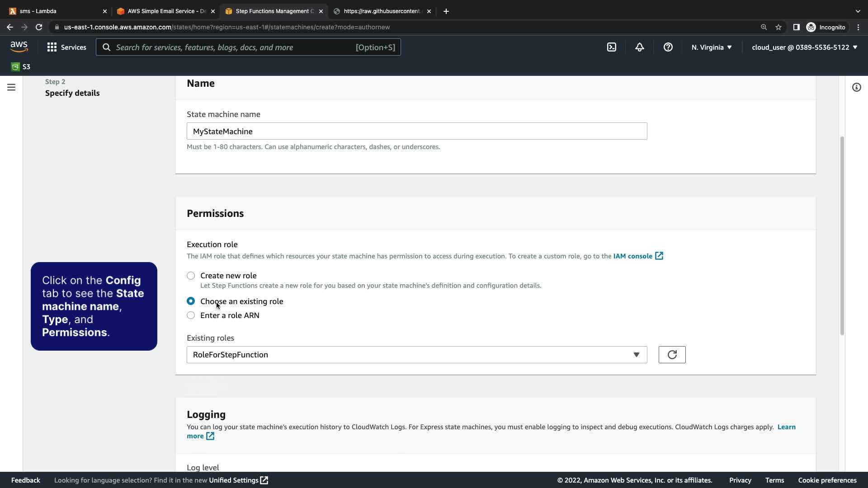Click the AWS logo home icon
The height and width of the screenshot is (488, 868).
tap(19, 47)
